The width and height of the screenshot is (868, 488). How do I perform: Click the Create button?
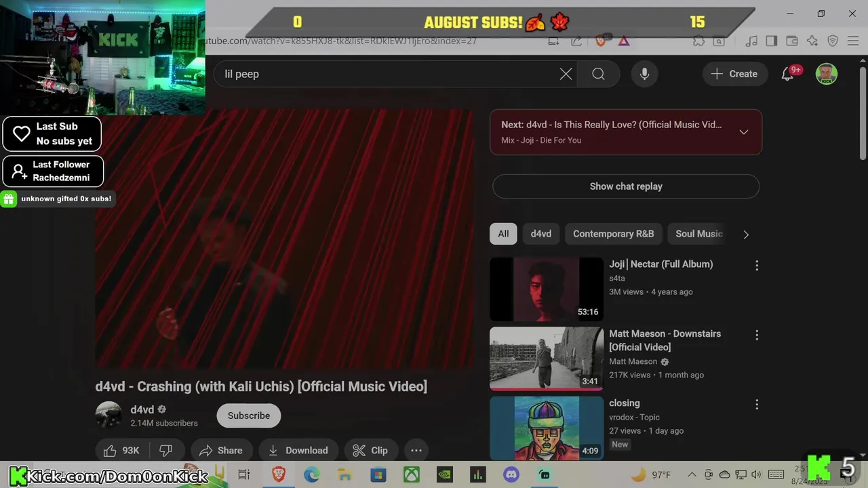734,74
